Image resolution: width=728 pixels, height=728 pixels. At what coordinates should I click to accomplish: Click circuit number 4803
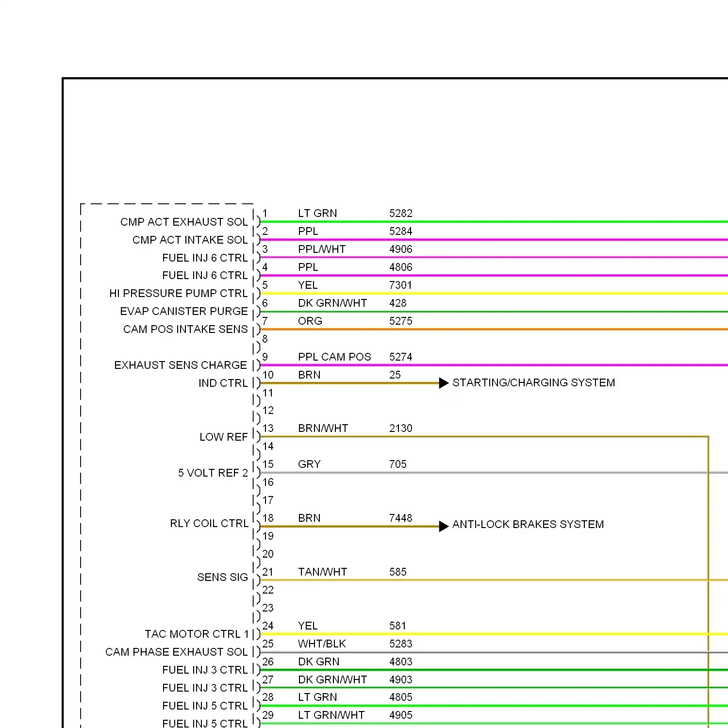click(x=401, y=662)
